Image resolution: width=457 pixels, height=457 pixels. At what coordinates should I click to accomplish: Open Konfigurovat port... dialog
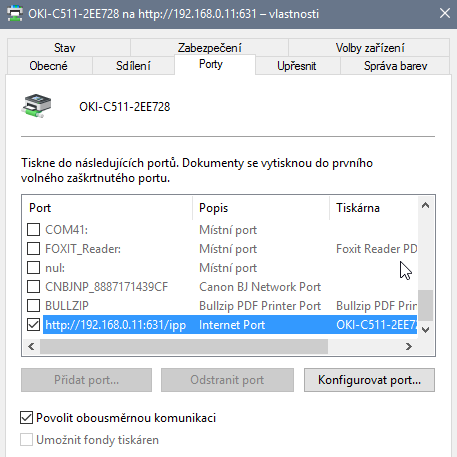(x=369, y=380)
